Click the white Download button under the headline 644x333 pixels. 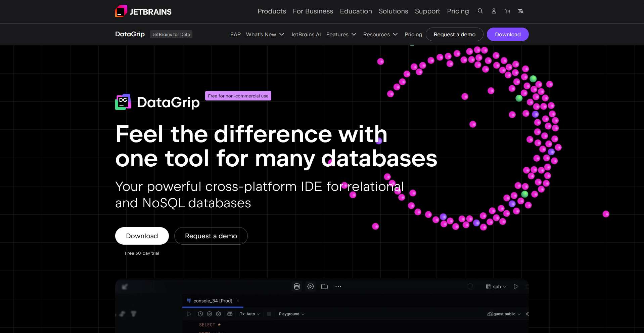(x=142, y=236)
